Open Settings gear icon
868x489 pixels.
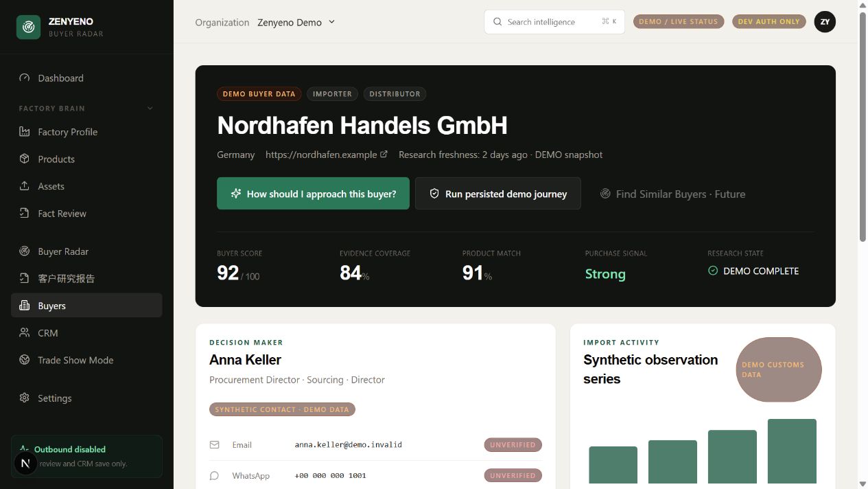coord(25,398)
